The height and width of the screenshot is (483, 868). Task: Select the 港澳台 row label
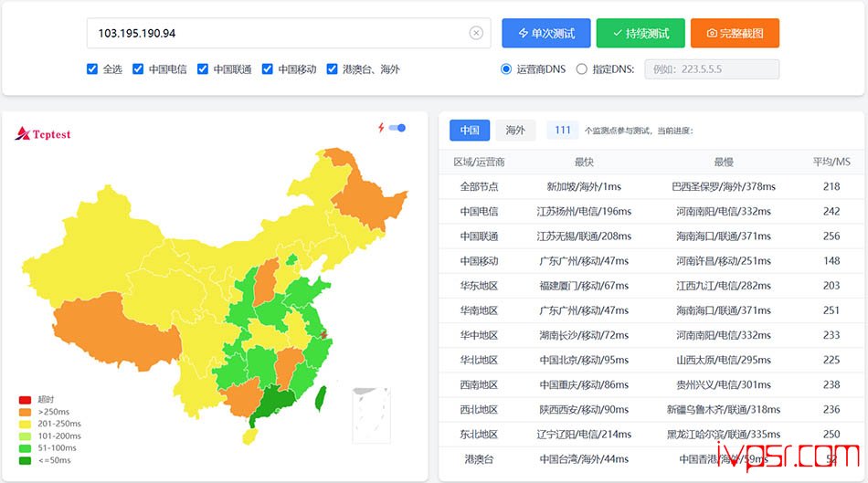click(479, 459)
